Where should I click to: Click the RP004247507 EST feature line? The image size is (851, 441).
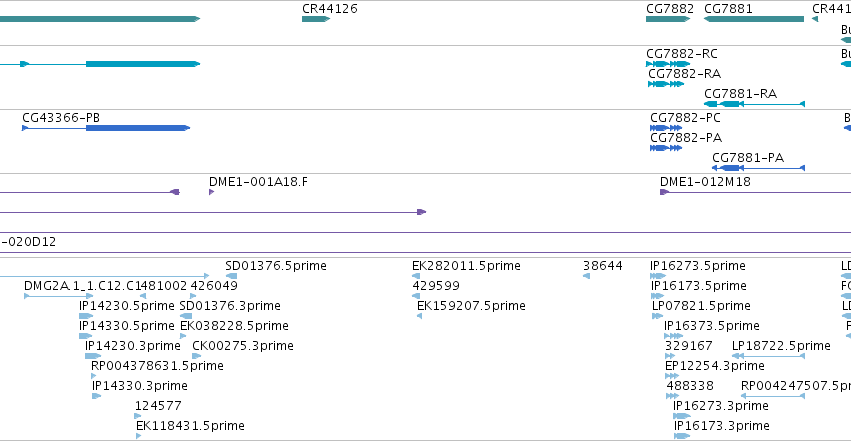point(773,396)
